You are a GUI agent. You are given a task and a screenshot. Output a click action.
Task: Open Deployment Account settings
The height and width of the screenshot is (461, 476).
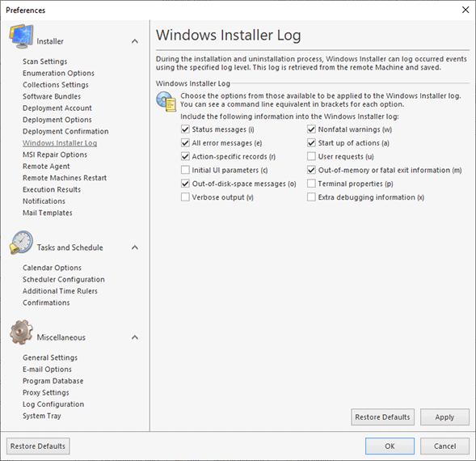[57, 108]
